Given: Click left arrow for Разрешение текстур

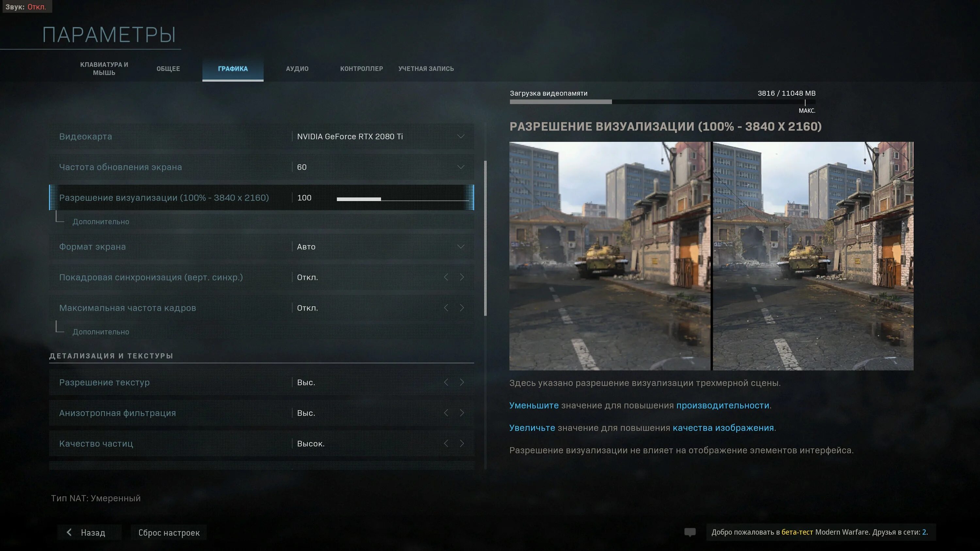Looking at the screenshot, I should point(446,382).
